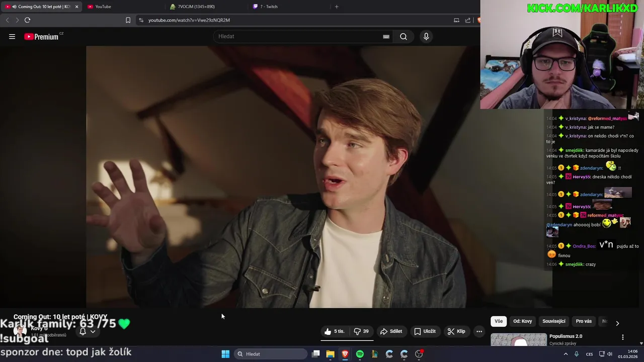The width and height of the screenshot is (644, 362).
Task: Click the youtube.com address bar URL
Action: [x=189, y=20]
